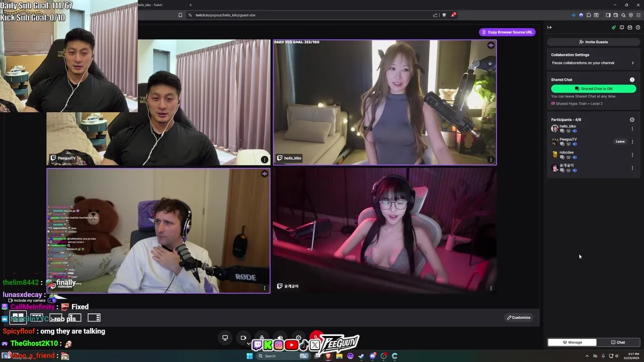Open Discord from the taskbar

pyautogui.click(x=372, y=356)
